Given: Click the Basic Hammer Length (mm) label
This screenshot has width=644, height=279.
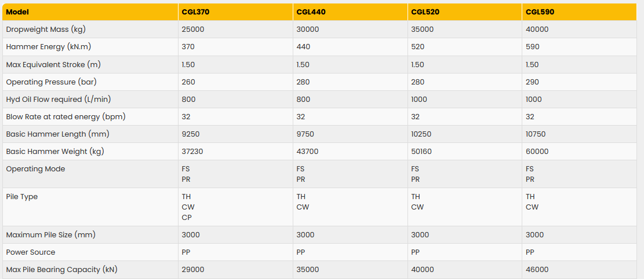Looking at the screenshot, I should (58, 134).
